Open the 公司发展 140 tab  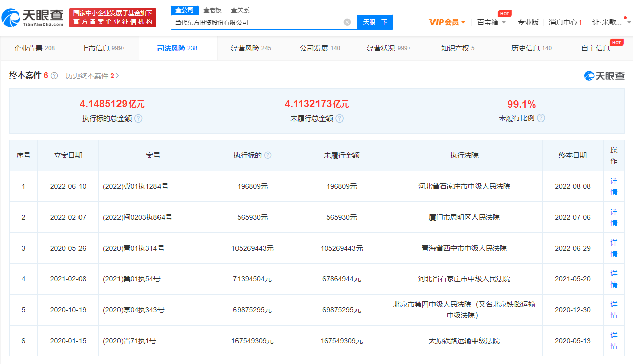pyautogui.click(x=320, y=48)
